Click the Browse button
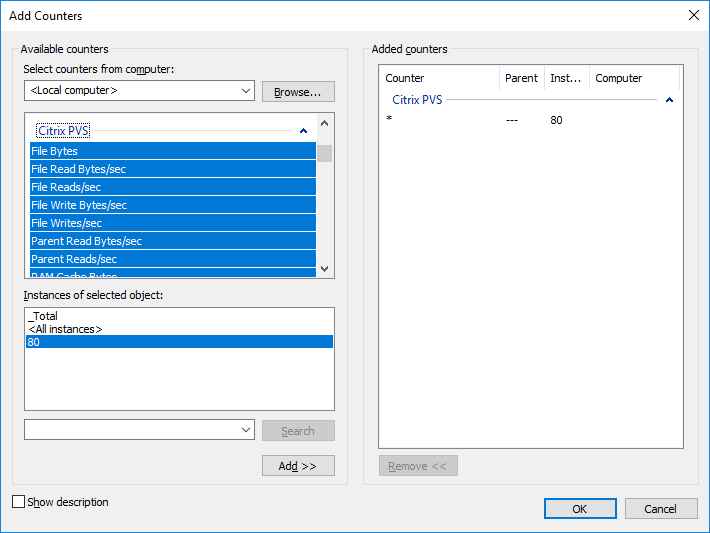Viewport: 710px width, 533px height. click(298, 92)
